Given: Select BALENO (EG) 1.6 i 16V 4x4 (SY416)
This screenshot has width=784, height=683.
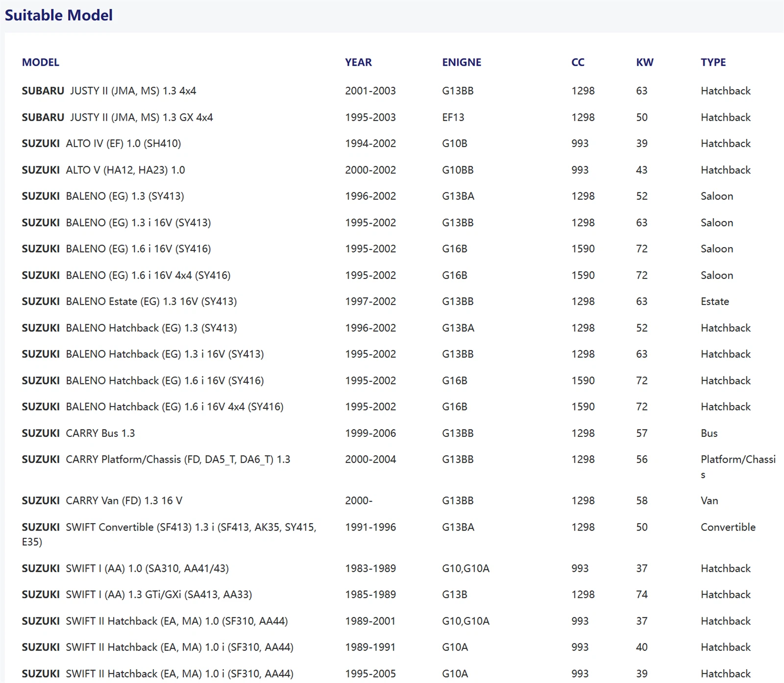Looking at the screenshot, I should tap(126, 276).
